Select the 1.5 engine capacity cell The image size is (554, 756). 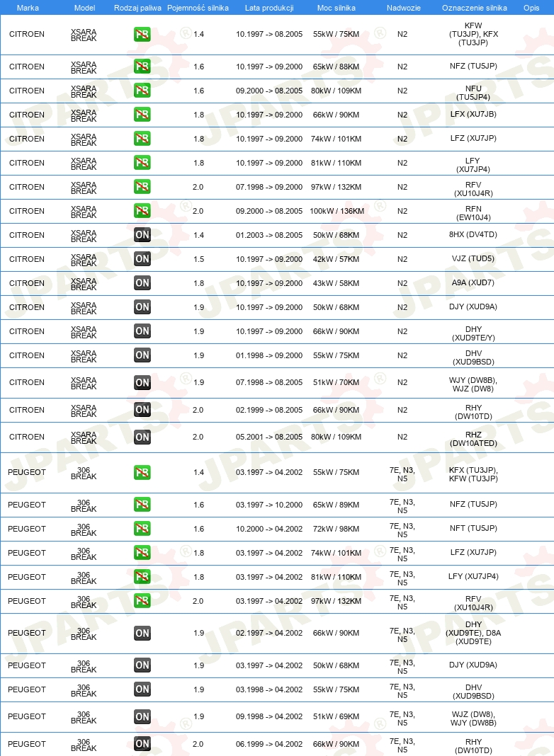point(199,259)
